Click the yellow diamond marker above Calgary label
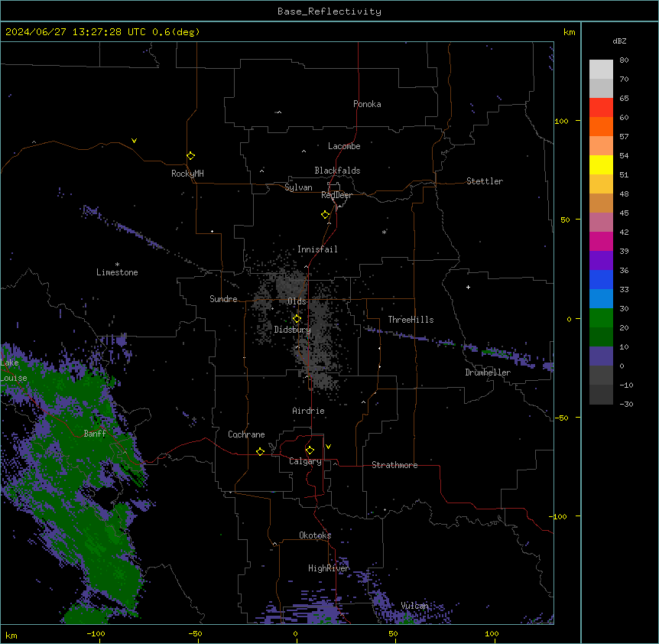This screenshot has height=644, width=659. (310, 450)
